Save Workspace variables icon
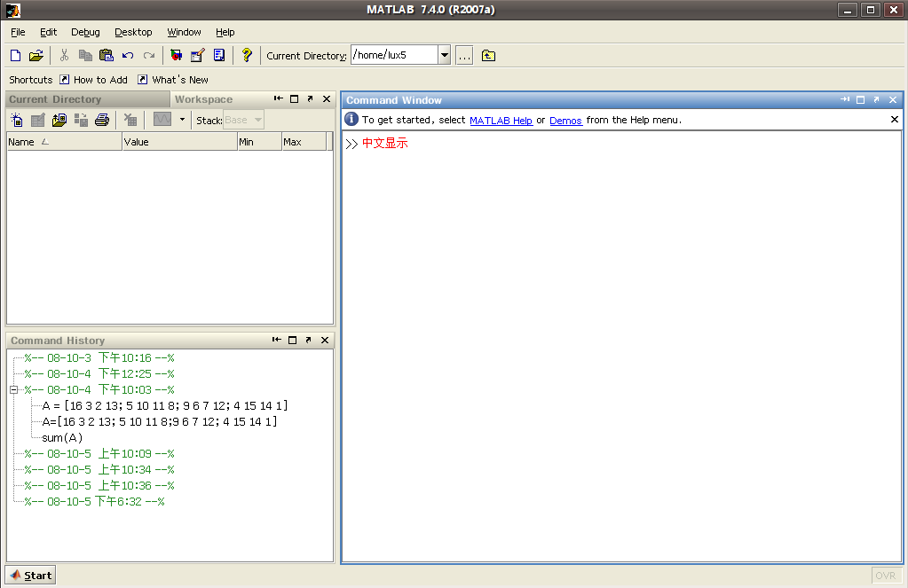908x588 pixels. point(81,120)
